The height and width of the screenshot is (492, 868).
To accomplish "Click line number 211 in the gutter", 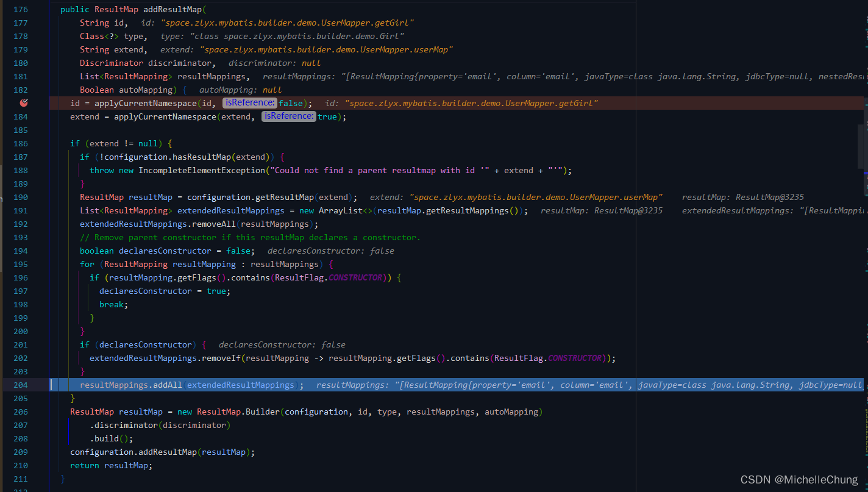I will (x=20, y=479).
